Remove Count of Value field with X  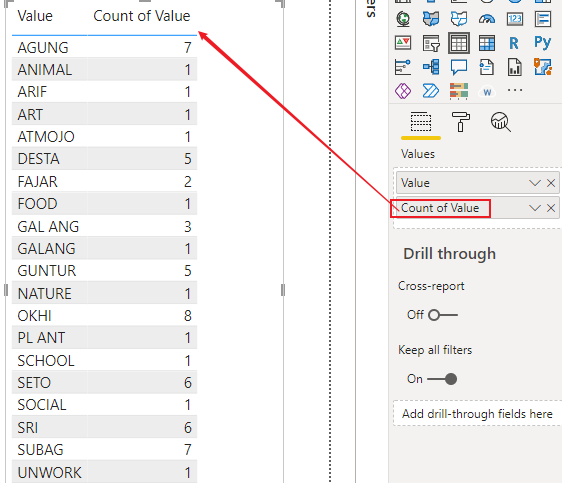pyautogui.click(x=551, y=208)
